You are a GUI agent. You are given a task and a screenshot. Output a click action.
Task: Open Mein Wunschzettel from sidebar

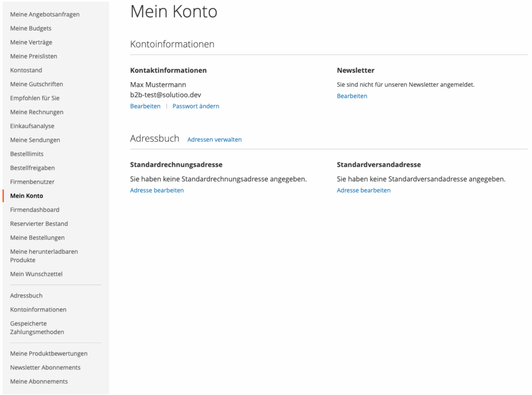point(36,274)
